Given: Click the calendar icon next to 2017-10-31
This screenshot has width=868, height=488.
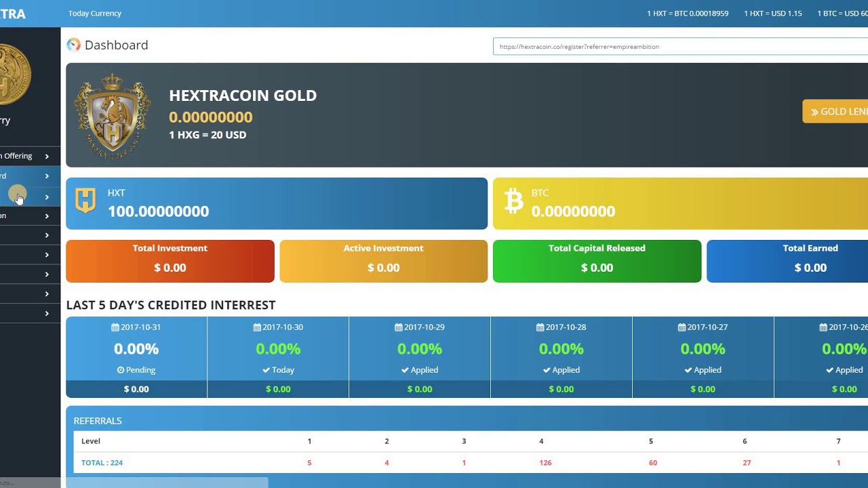Looking at the screenshot, I should [115, 327].
